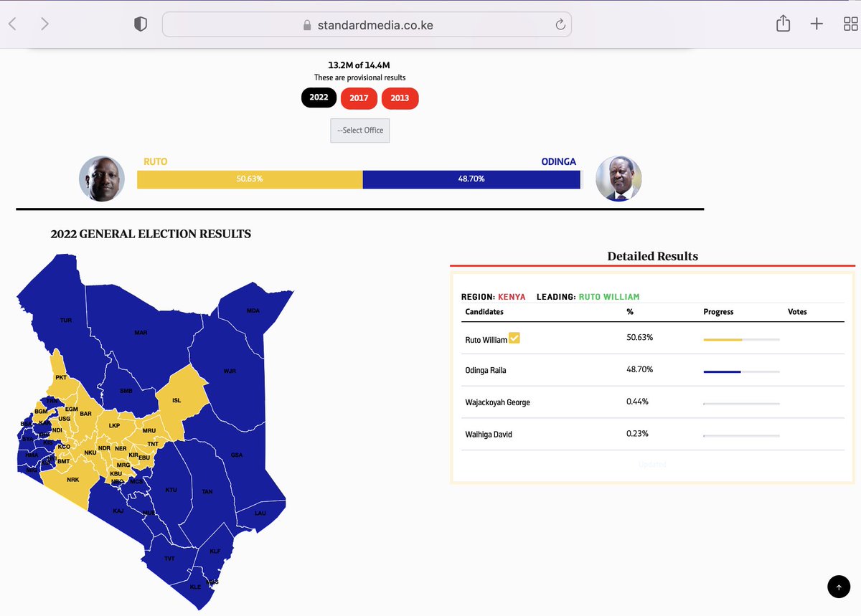This screenshot has height=616, width=861.
Task: Click the yellow checkmark beside Ruto William
Action: click(x=514, y=338)
